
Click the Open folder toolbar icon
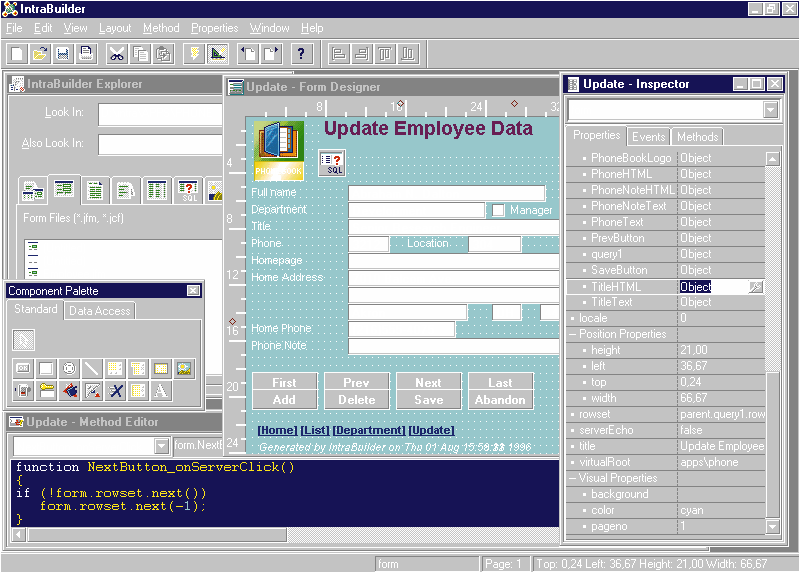pos(40,54)
